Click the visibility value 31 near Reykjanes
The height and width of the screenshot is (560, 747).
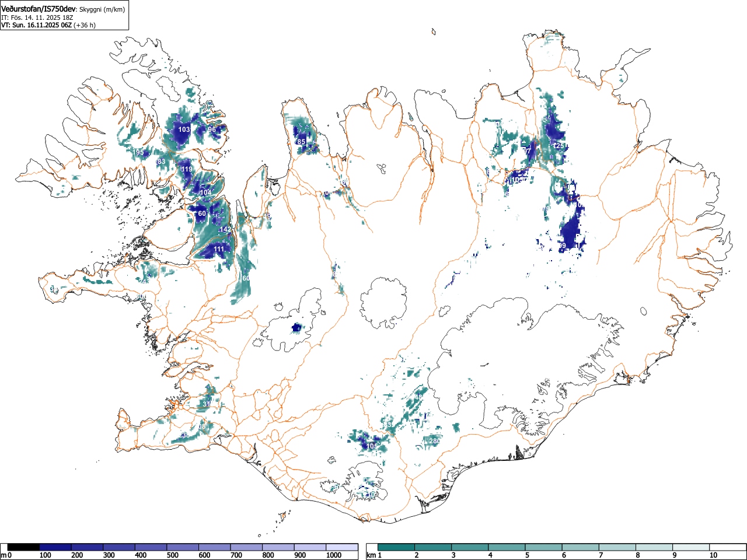pyautogui.click(x=206, y=404)
